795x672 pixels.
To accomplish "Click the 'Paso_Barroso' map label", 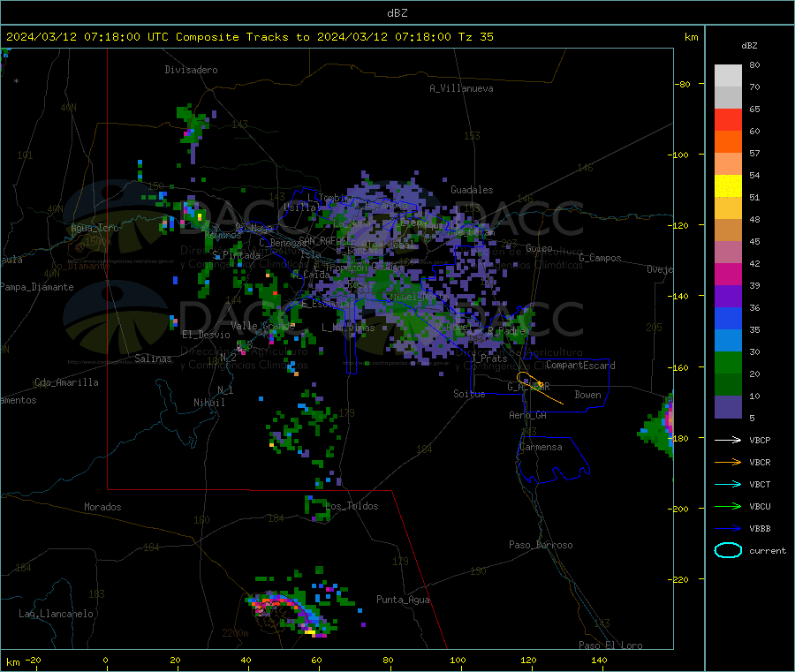I will (x=541, y=546).
